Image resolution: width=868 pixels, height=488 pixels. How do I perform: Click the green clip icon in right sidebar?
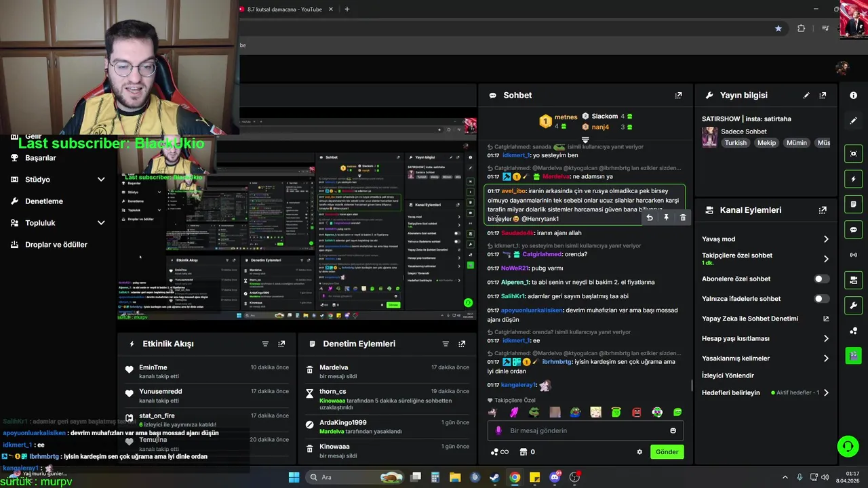853,355
